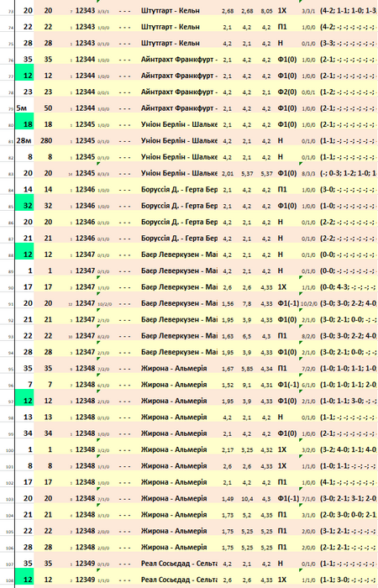
Task: Select the '1,52' cell in row 96
Action: [228, 385]
